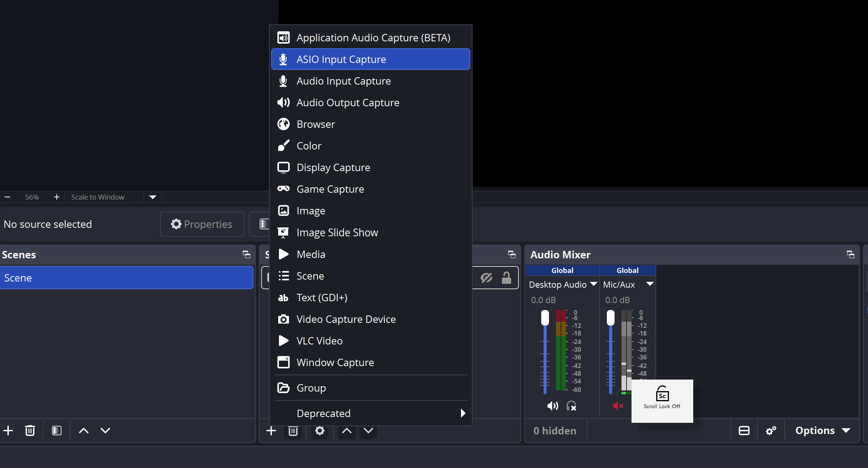This screenshot has height=468, width=868.
Task: Open Mic/Aux dropdown arrow
Action: pyautogui.click(x=650, y=284)
